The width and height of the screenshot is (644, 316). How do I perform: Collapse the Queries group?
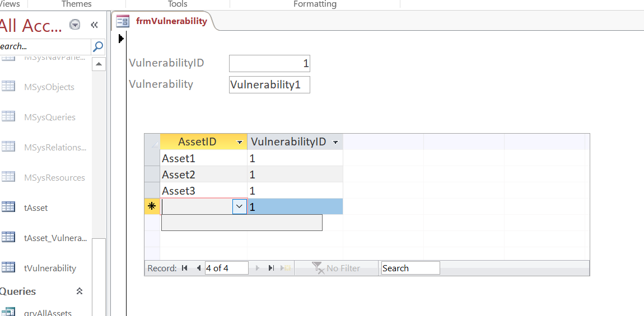click(80, 291)
